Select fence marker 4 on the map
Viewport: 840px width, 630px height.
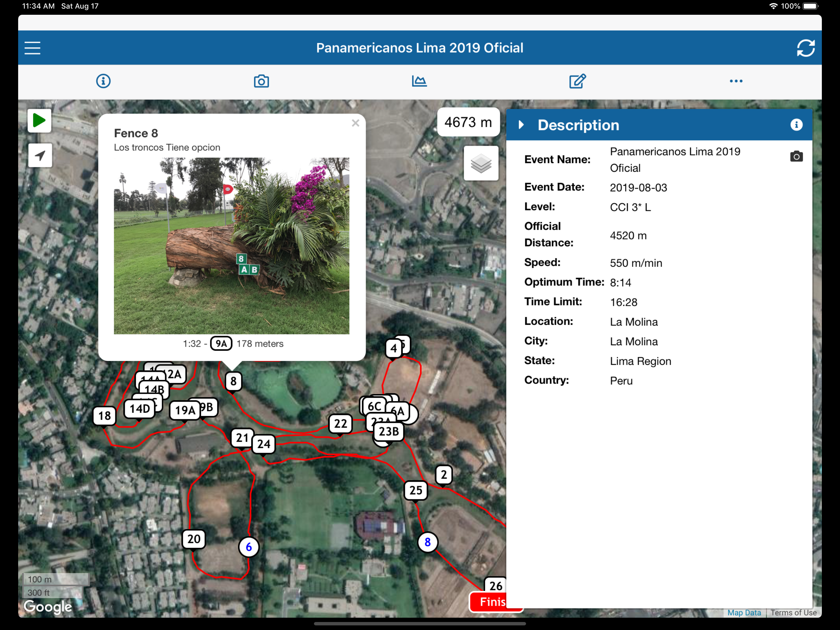pyautogui.click(x=394, y=349)
